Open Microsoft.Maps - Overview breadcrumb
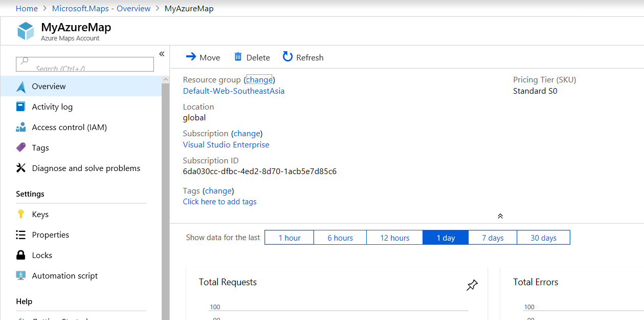Screen dimensions: 644x320 pyautogui.click(x=101, y=8)
